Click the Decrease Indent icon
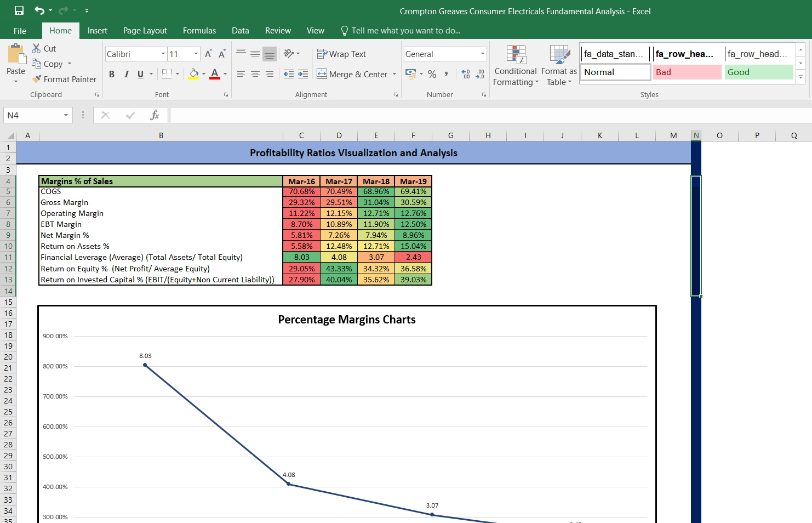 289,74
